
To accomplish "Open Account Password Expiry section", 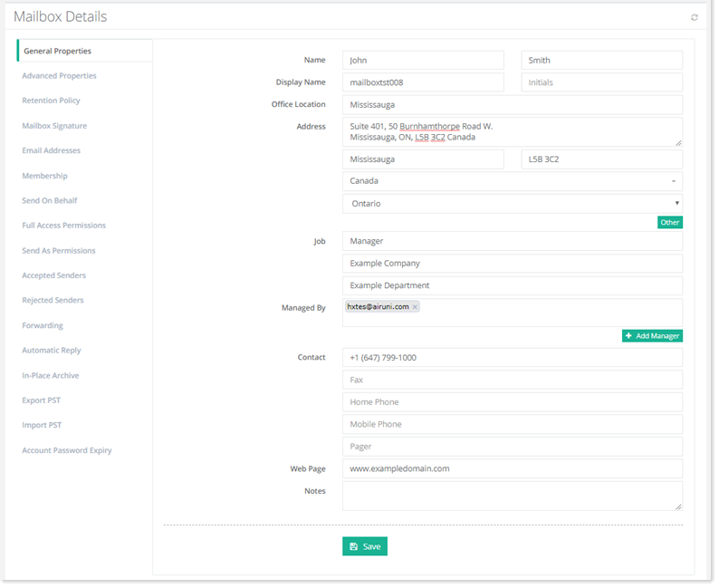I will [x=67, y=450].
